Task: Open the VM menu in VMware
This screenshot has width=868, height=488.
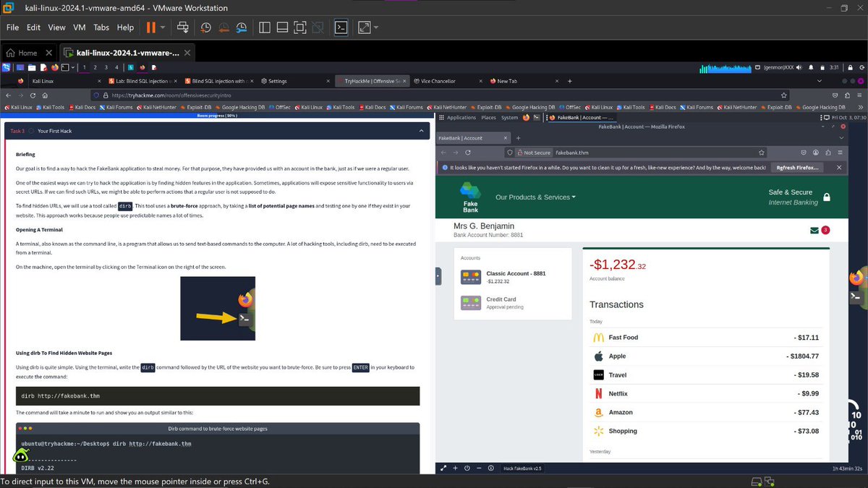Action: [80, 27]
